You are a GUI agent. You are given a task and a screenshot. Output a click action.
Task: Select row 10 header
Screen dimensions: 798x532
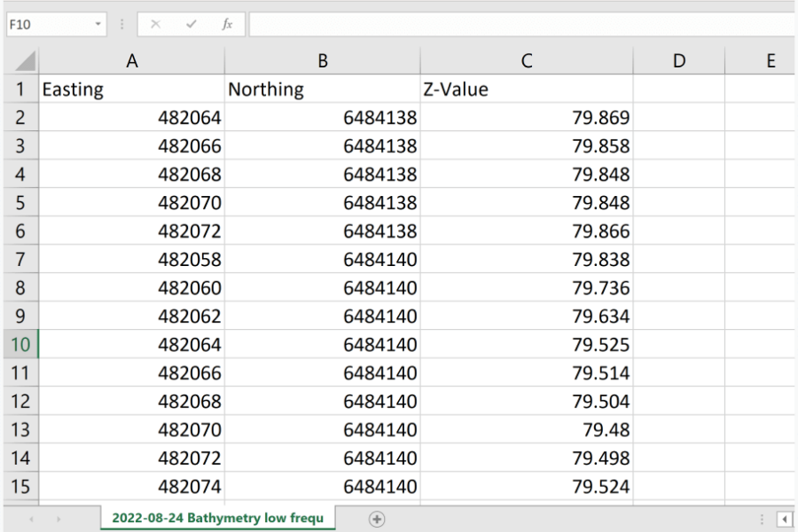20,344
